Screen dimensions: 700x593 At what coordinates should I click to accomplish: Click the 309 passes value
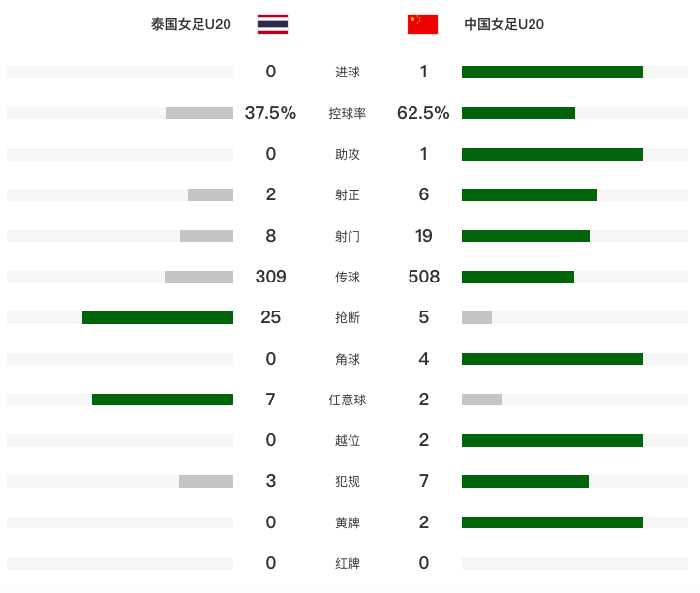coord(270,277)
